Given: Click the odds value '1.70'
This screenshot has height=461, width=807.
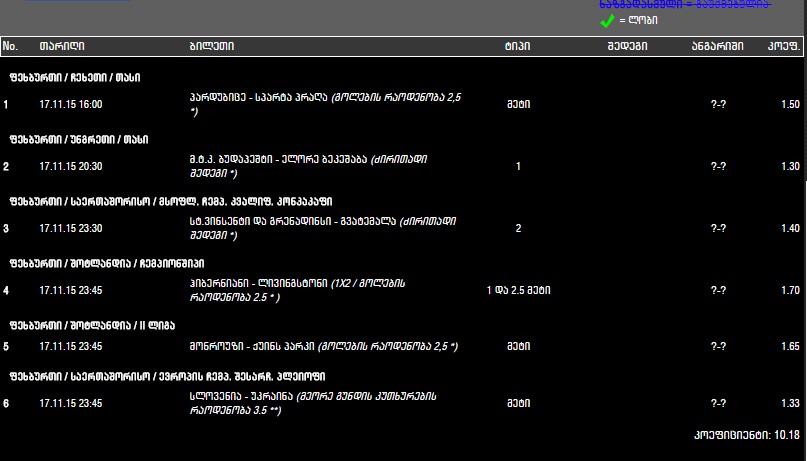Looking at the screenshot, I should pos(791,290).
